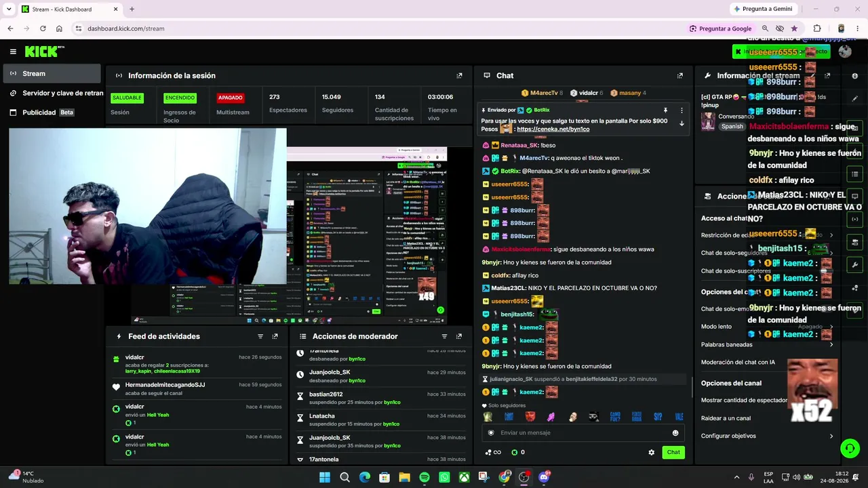Click Lnatacha in the moderator actions
The image size is (868, 488).
(x=321, y=416)
